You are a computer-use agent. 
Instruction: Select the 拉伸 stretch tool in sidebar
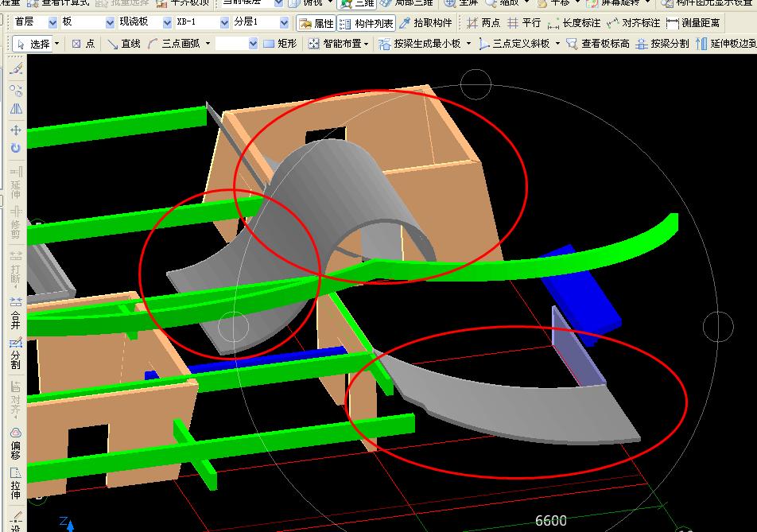click(x=15, y=483)
